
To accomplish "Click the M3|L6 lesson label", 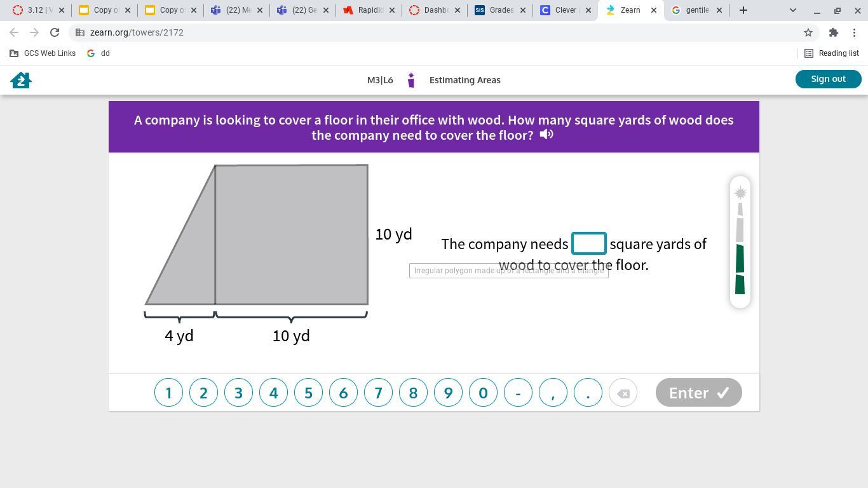I will pyautogui.click(x=380, y=80).
